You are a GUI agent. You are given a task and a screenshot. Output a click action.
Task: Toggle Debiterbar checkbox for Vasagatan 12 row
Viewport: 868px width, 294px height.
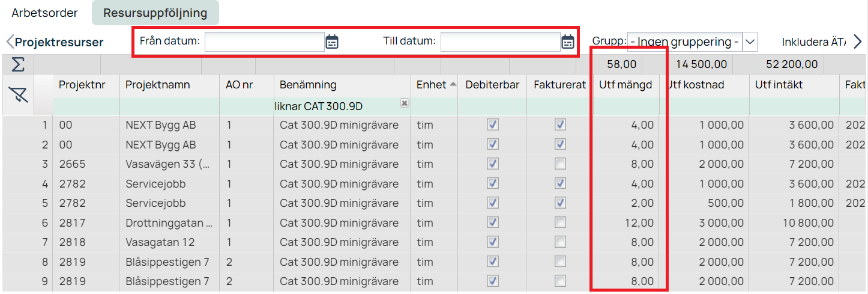click(x=493, y=242)
